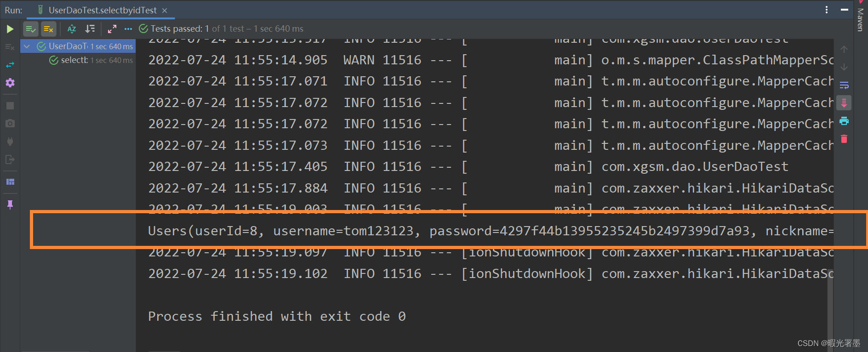
Task: Collapse the UserDaoTest tree node
Action: 27,46
